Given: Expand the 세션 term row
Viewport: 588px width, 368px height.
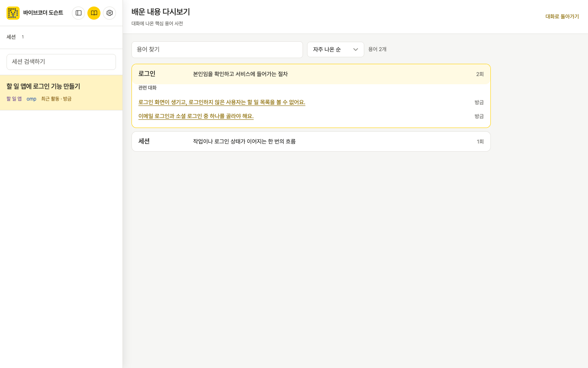Looking at the screenshot, I should pyautogui.click(x=311, y=141).
